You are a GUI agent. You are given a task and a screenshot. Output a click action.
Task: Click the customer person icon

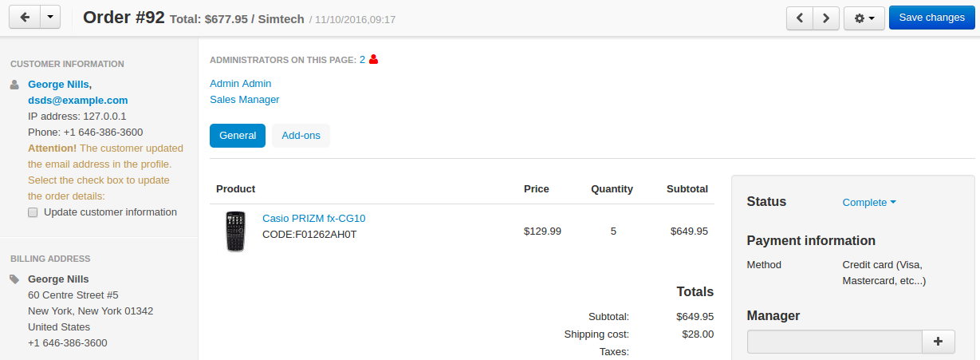[x=14, y=84]
